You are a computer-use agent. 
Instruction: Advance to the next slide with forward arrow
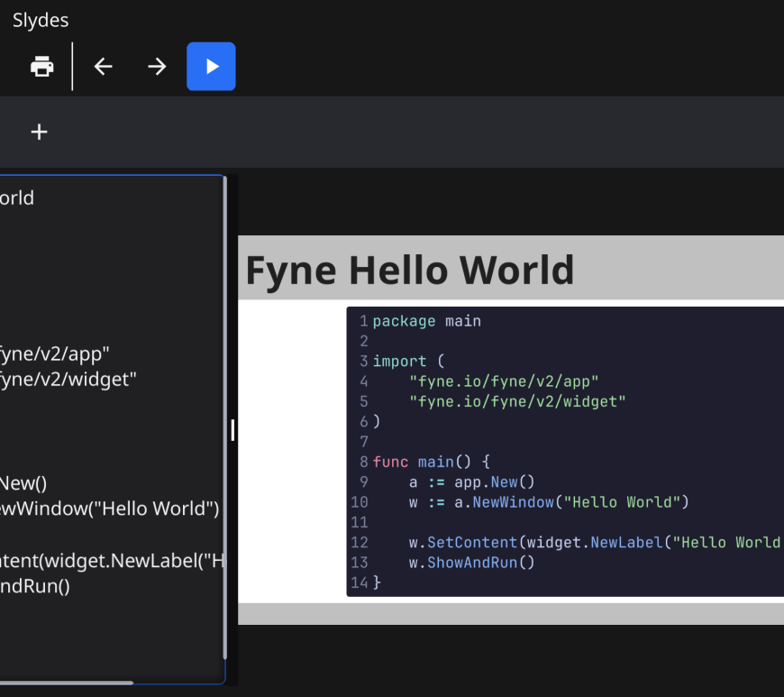[157, 67]
